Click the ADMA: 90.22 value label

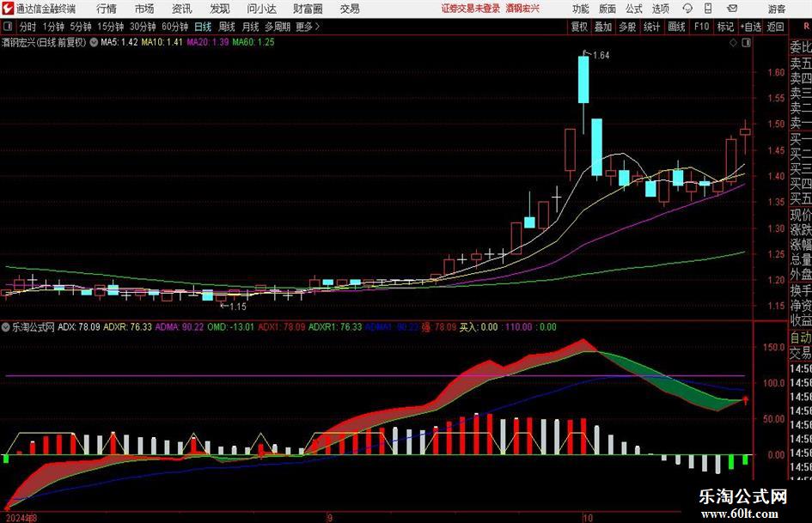point(180,327)
